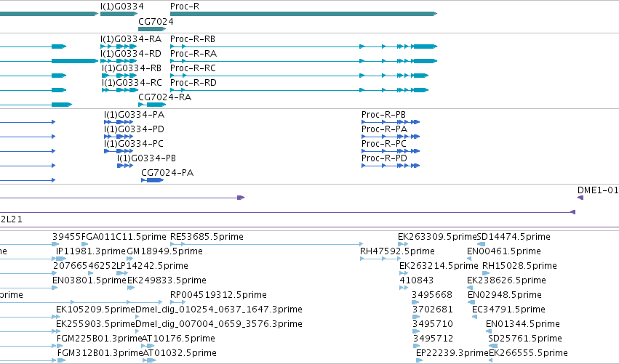The height and width of the screenshot is (364, 619).
Task: Click the CG7024 gene feature
Action: [x=152, y=29]
